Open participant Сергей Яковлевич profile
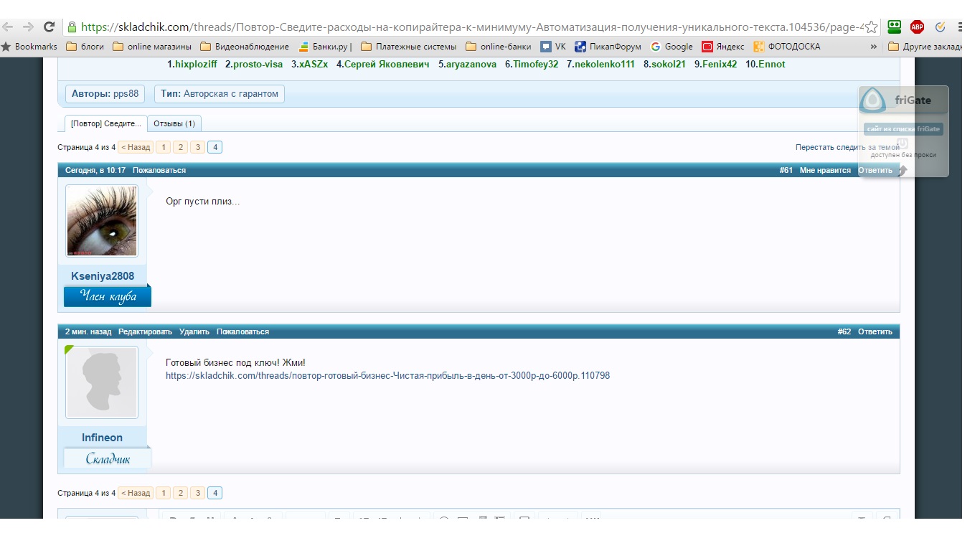The image size is (980, 551). (387, 64)
